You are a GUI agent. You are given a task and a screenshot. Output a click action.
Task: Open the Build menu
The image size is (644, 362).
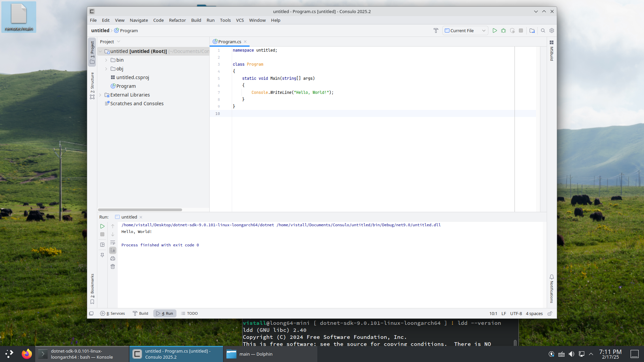[196, 20]
